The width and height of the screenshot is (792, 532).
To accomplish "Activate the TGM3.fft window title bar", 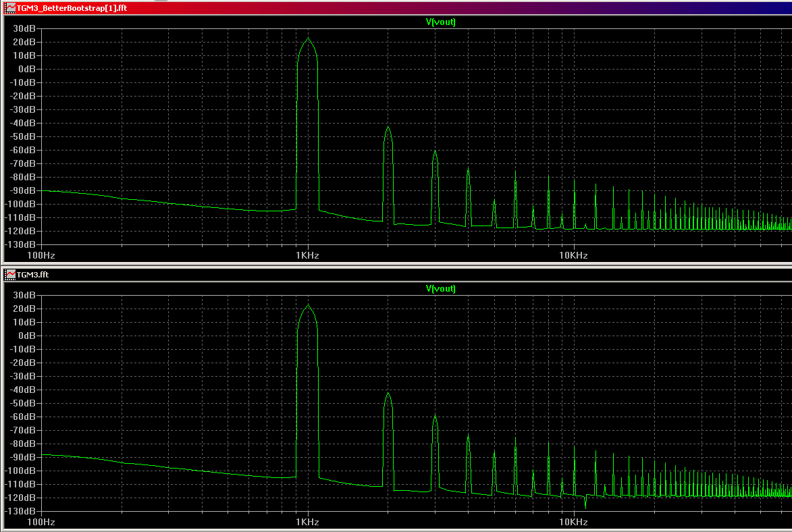I will point(398,274).
